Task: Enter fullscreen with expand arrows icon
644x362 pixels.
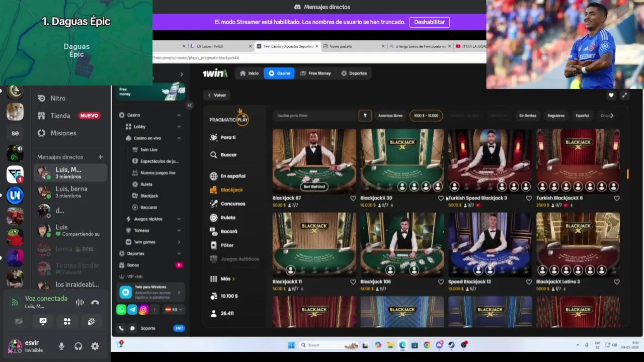Action: [624, 95]
